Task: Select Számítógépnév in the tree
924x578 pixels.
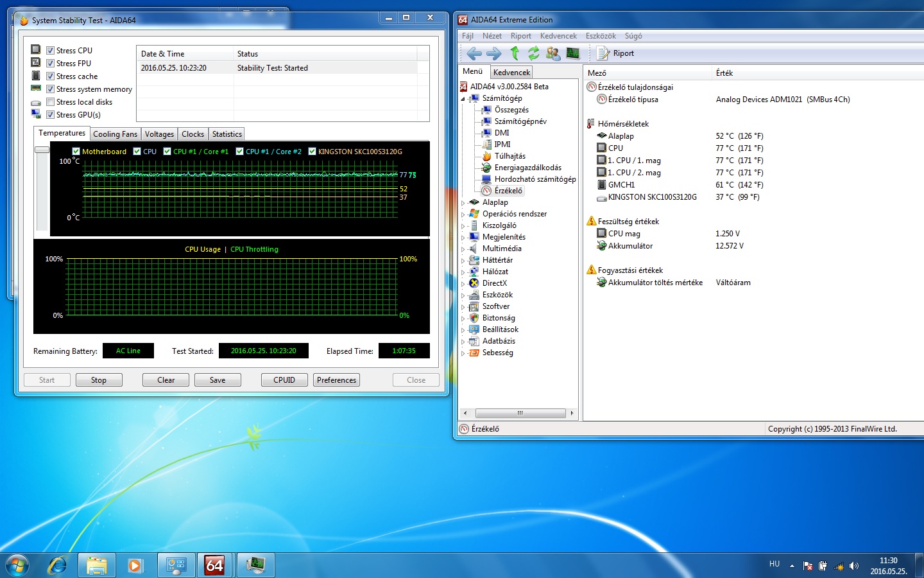Action: pos(520,121)
